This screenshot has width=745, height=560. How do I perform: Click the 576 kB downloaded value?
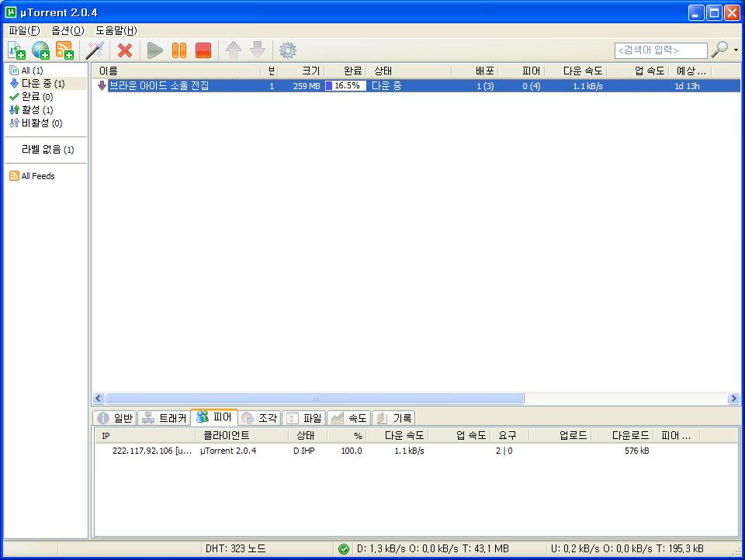[636, 451]
